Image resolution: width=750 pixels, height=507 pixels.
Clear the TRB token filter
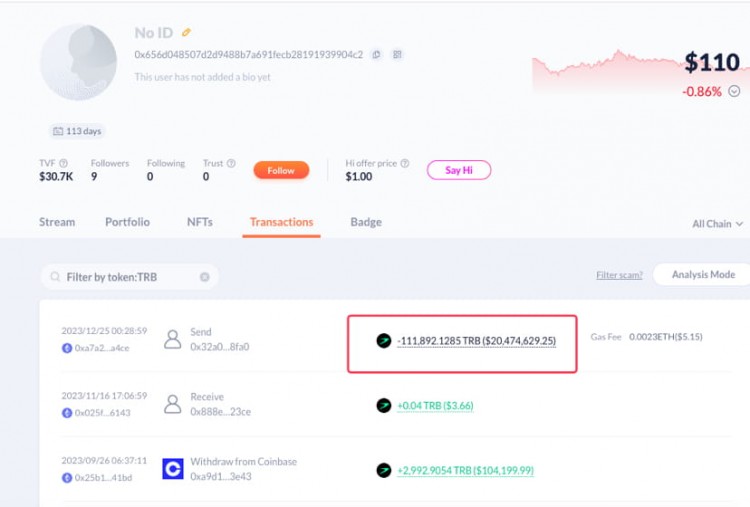pos(205,277)
